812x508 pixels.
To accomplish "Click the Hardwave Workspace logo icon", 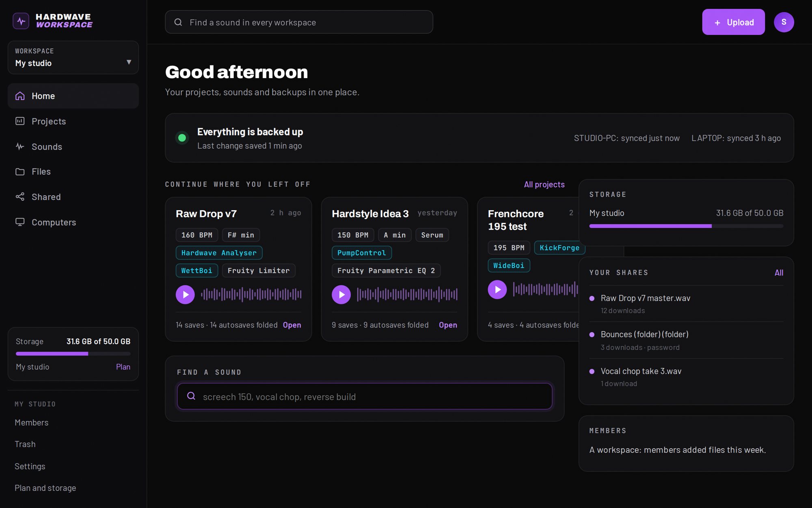I will 21,21.
